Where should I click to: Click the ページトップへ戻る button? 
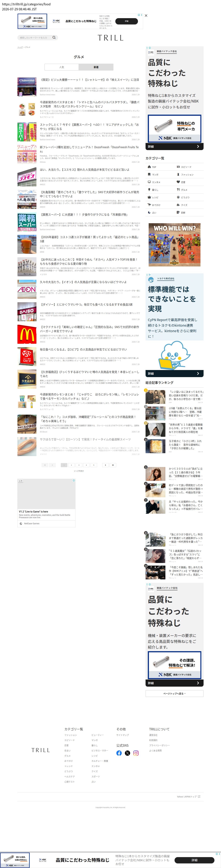coord(174,694)
